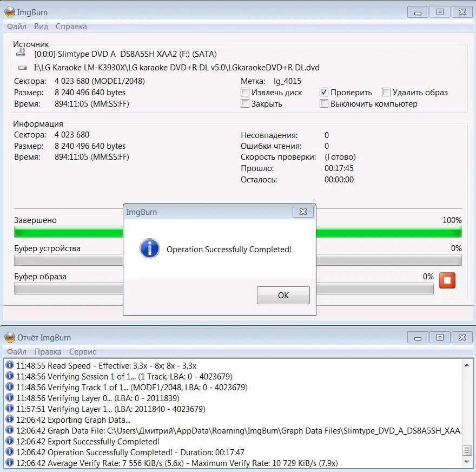Click the Буфер образа progress bar

pos(224,289)
